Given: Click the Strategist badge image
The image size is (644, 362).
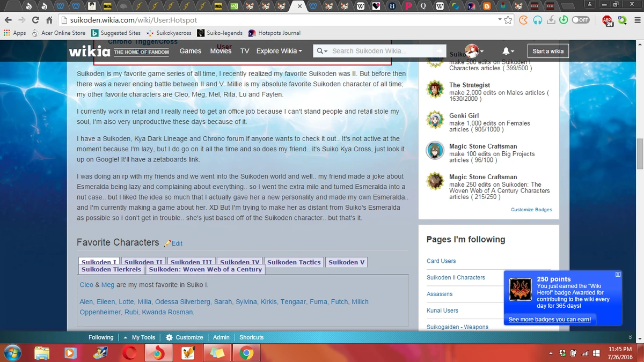Looking at the screenshot, I should (x=435, y=89).
